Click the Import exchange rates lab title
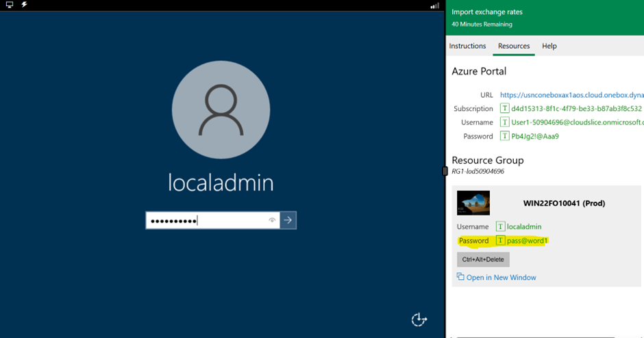Viewport: 644px width, 338px height. (x=487, y=12)
